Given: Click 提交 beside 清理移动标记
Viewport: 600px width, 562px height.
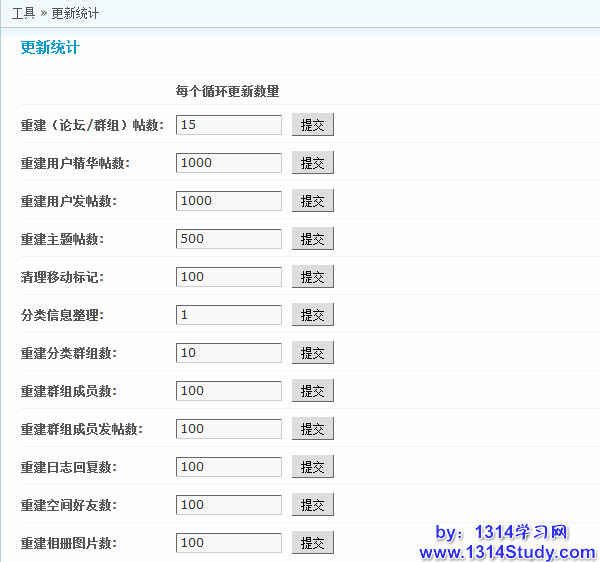Looking at the screenshot, I should coord(312,277).
